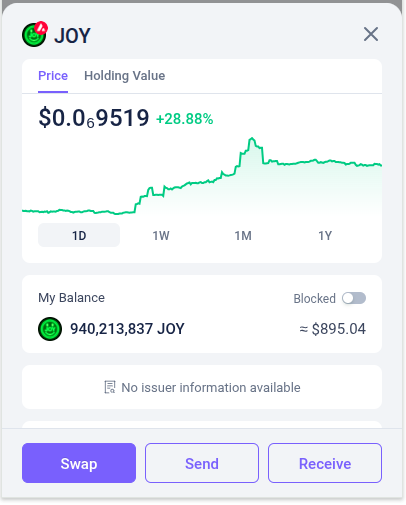Image resolution: width=406 pixels, height=505 pixels.
Task: Select the 1Y chart timeframe
Action: click(325, 236)
